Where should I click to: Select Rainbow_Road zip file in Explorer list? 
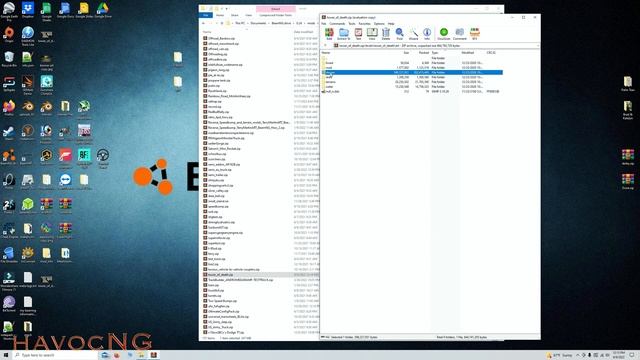(x=229, y=96)
